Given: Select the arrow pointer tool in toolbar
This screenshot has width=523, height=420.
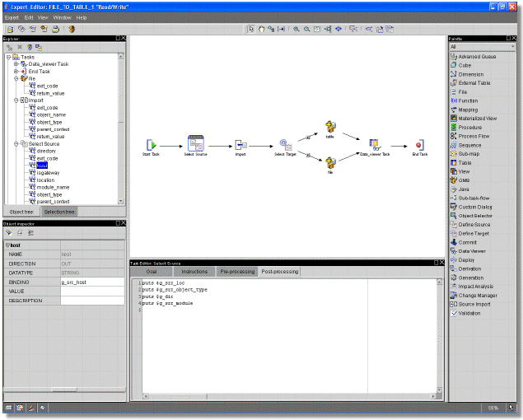Looking at the screenshot, I should (251, 29).
